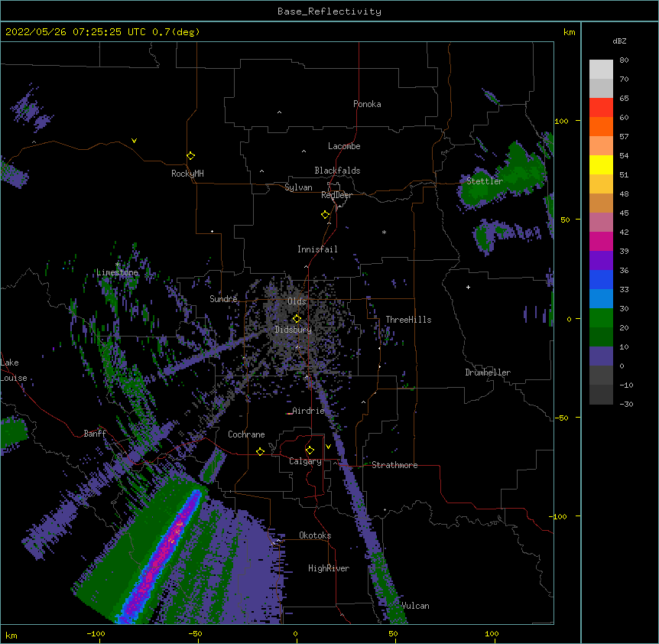Click the Ponoka city label
The height and width of the screenshot is (644, 659).
coord(367,104)
